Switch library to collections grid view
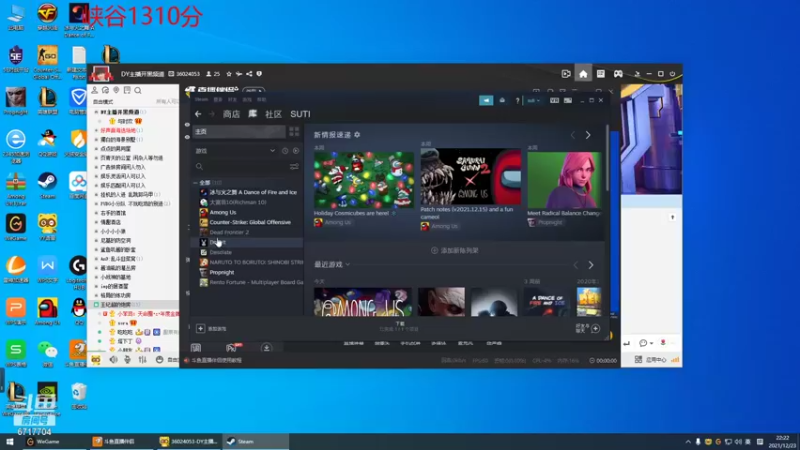Image resolution: width=800 pixels, height=450 pixels. pyautogui.click(x=294, y=132)
